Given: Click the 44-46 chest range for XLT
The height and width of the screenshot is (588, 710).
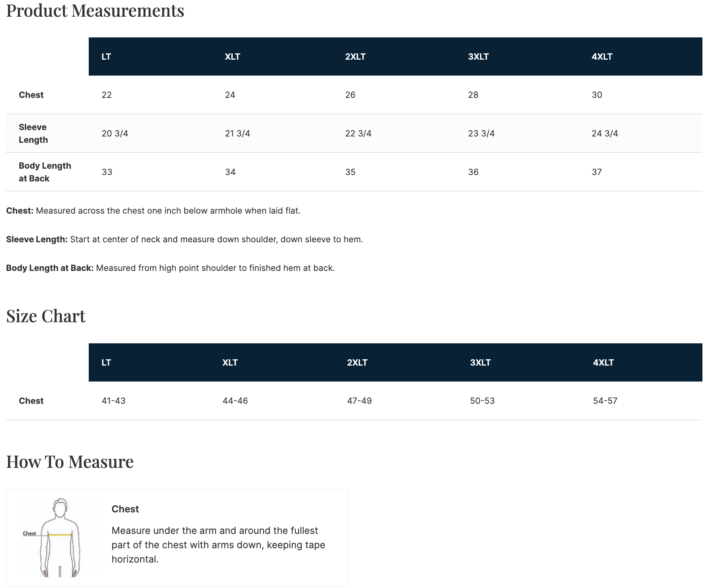Looking at the screenshot, I should (x=235, y=401).
